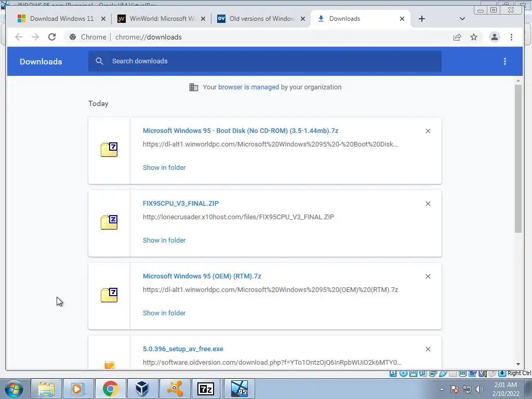Click the lonecrusader.x10host.com source URL

pos(238,217)
